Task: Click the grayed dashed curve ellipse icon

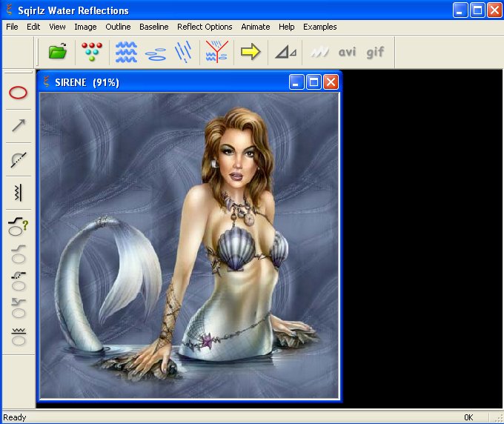Action: [19, 281]
